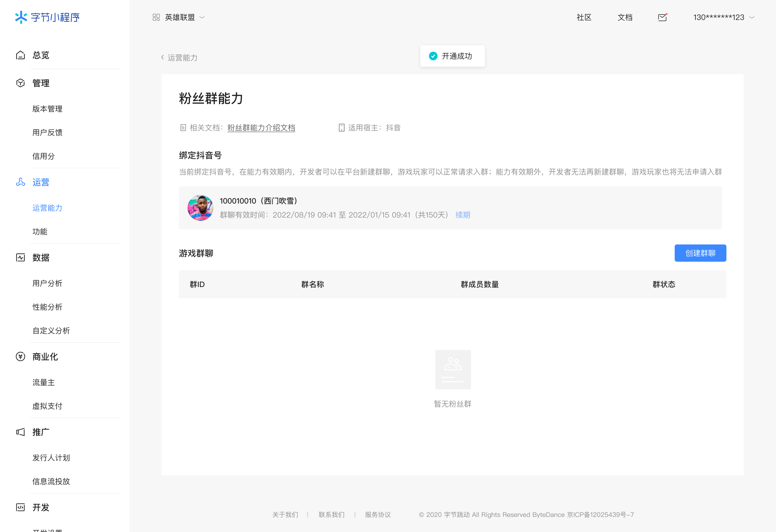
Task: Click the 群ID column header
Action: pos(197,284)
